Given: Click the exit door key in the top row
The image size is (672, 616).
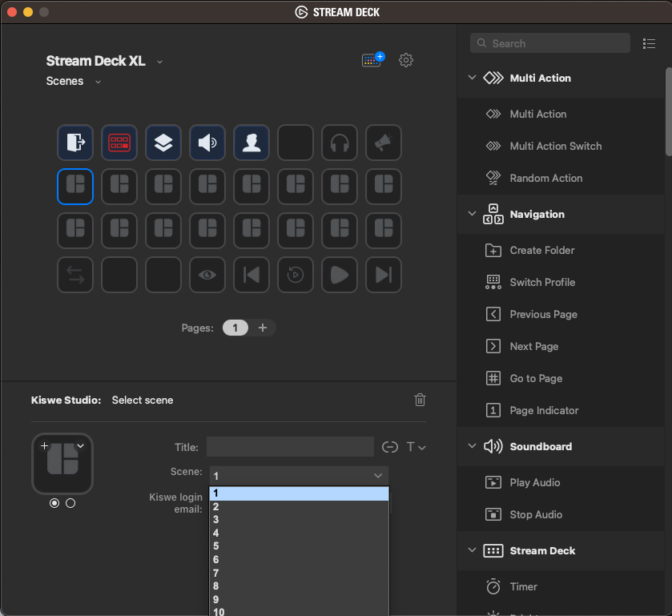Looking at the screenshot, I should (x=75, y=143).
